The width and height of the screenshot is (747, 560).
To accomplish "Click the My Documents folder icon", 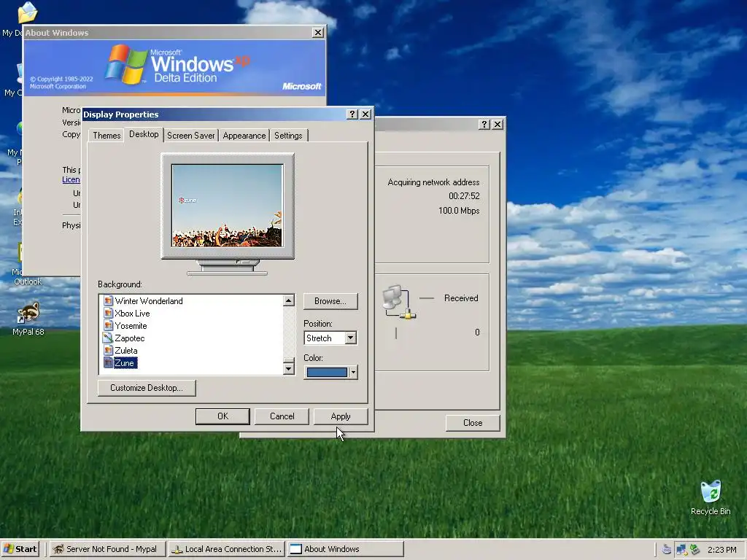I will (28, 12).
